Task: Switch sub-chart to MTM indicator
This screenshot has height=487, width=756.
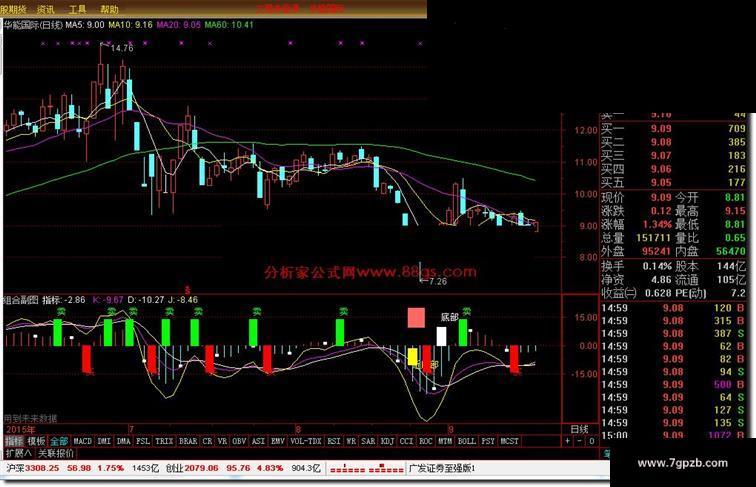Action: point(445,441)
